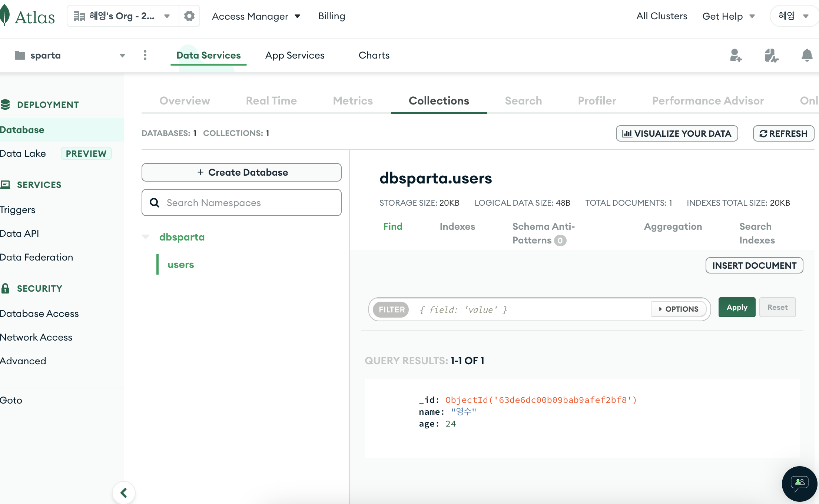Collapse the dbsparta database tree

click(x=146, y=237)
